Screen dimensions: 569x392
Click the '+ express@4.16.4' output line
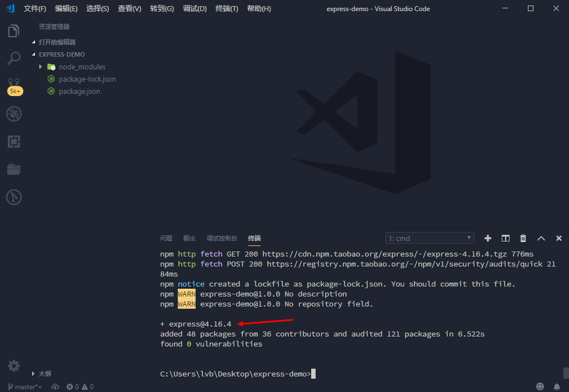[196, 324]
